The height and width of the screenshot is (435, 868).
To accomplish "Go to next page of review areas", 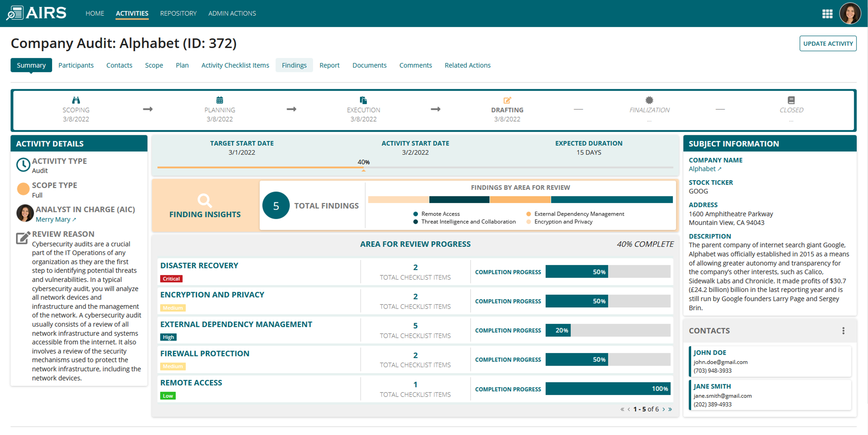I will [664, 409].
